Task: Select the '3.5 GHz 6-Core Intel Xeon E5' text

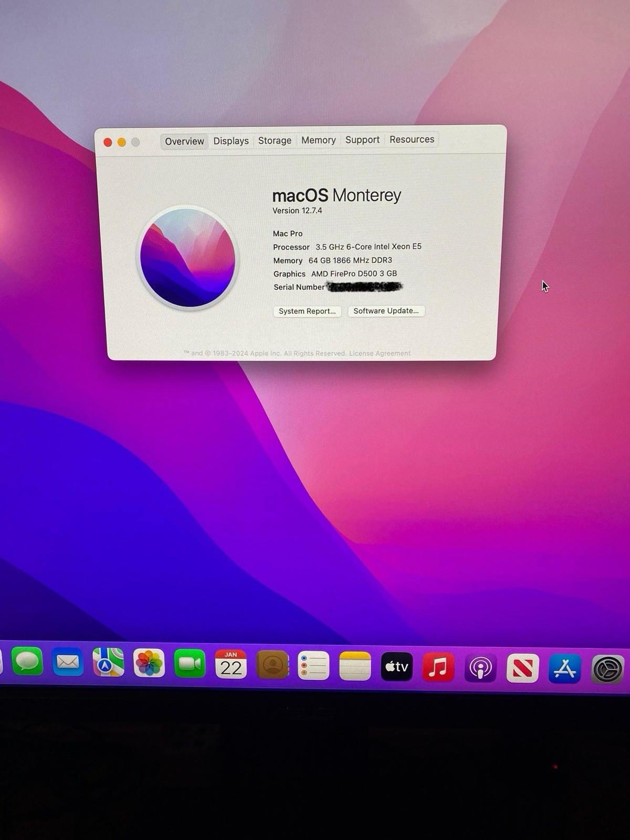Action: pos(369,247)
